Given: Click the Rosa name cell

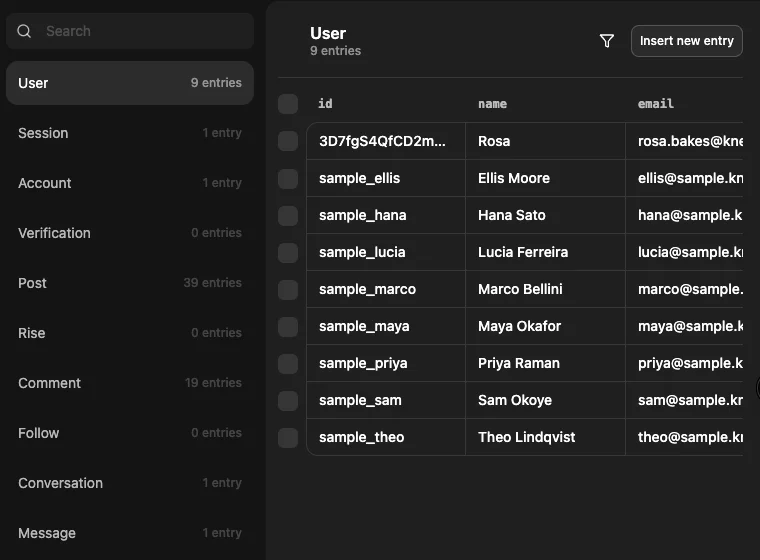Looking at the screenshot, I should point(545,141).
